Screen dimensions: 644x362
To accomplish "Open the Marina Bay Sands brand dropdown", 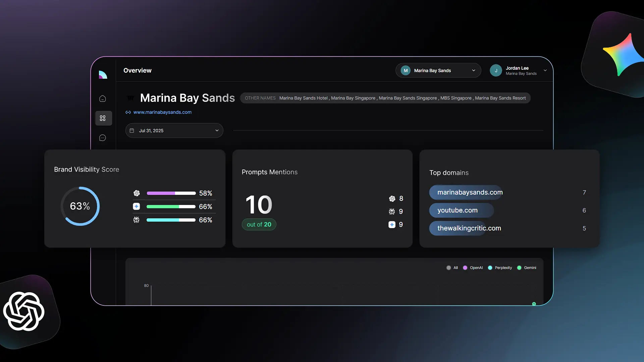I will 438,71.
